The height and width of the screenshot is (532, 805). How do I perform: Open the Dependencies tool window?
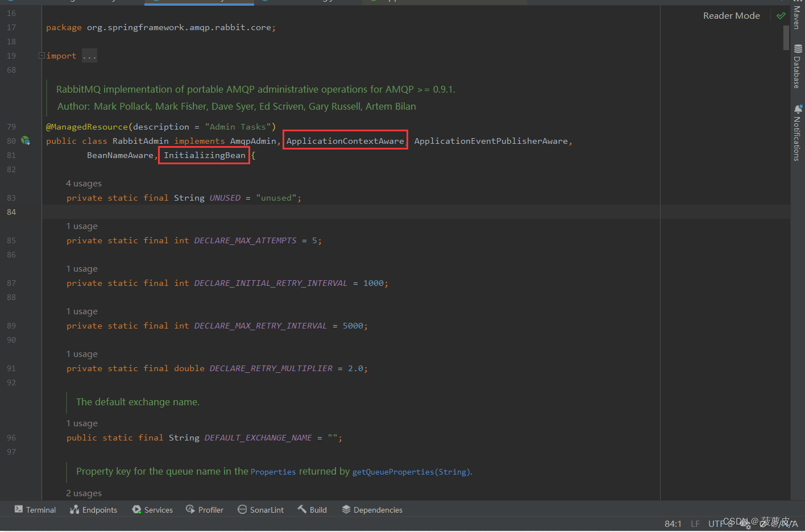(x=372, y=510)
